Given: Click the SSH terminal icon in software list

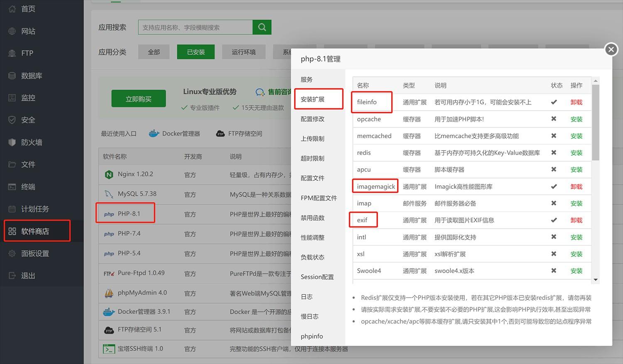Looking at the screenshot, I should [109, 349].
